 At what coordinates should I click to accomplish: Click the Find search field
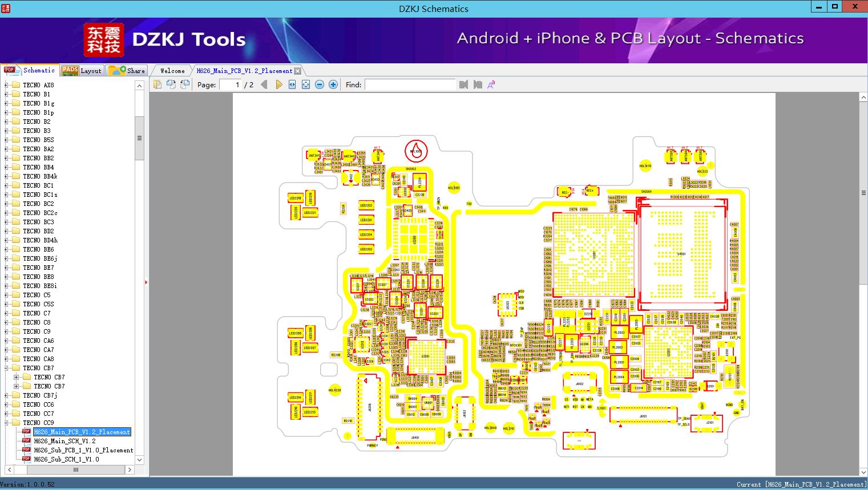pyautogui.click(x=410, y=84)
